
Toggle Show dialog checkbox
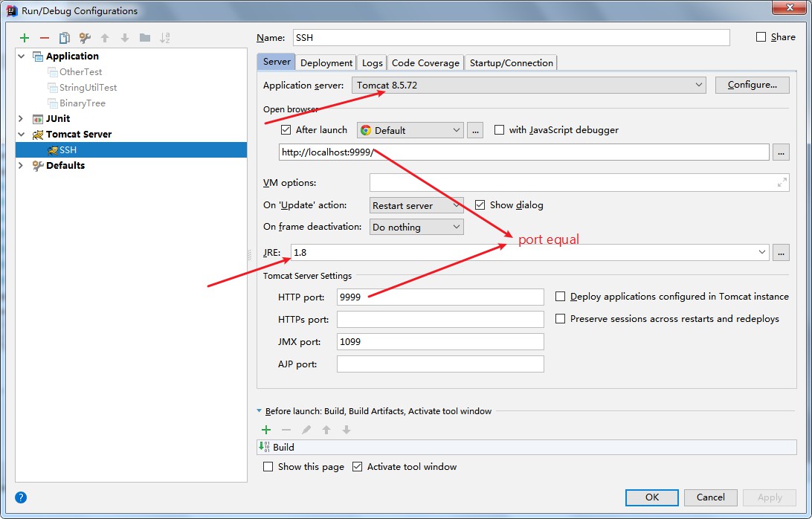coord(480,205)
